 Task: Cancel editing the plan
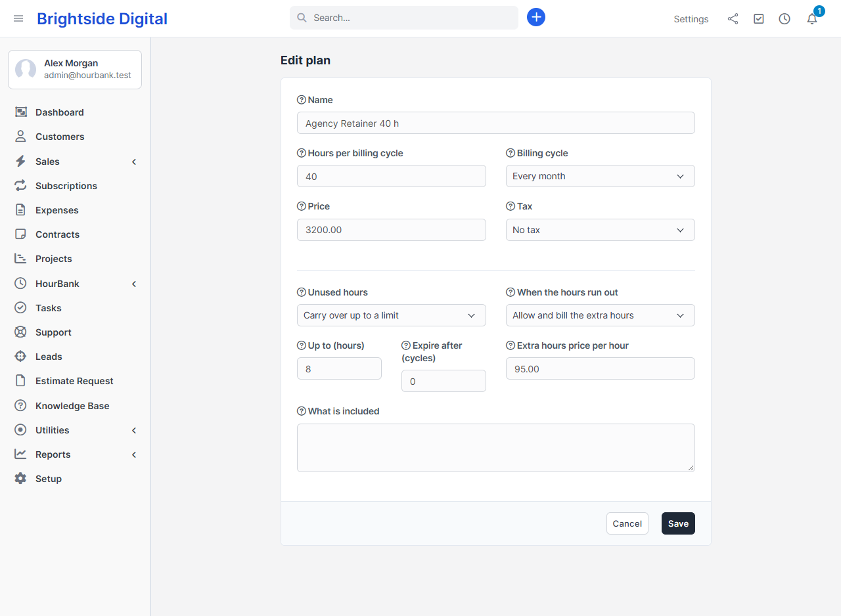pos(627,523)
